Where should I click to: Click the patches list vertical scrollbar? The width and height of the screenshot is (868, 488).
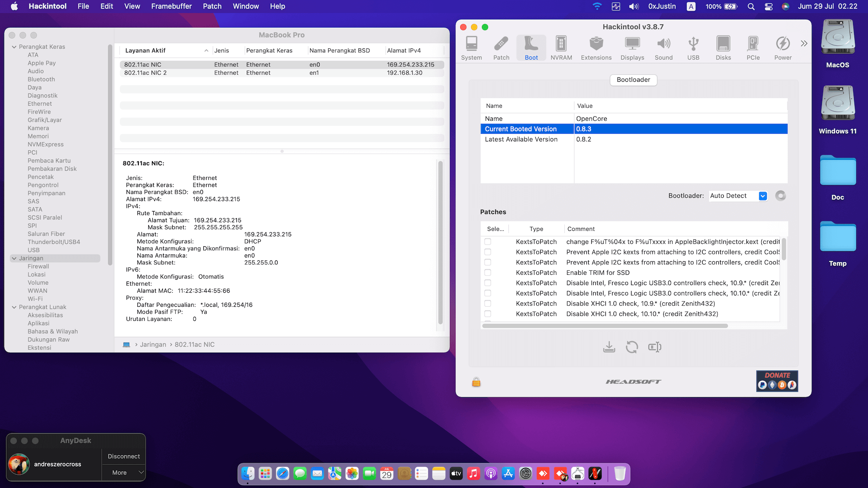coord(784,249)
